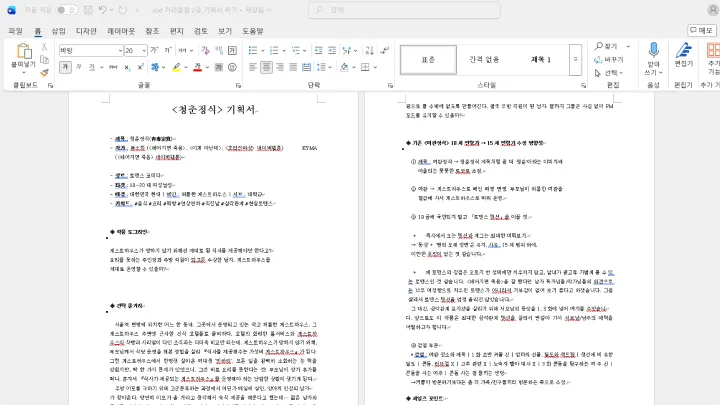The image size is (720, 405).
Task: Expand the bullet library arrow
Action: [263, 51]
